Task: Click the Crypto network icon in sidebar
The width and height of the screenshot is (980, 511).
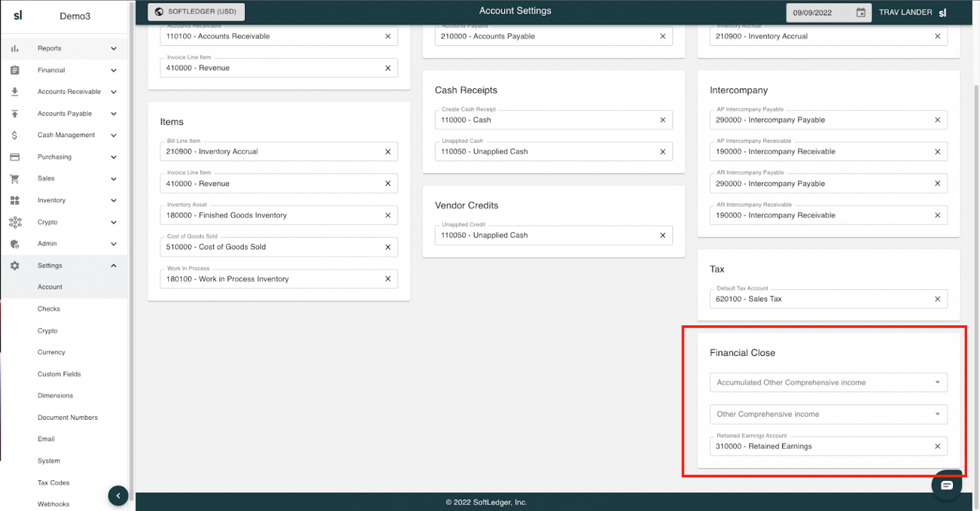Action: pos(15,222)
